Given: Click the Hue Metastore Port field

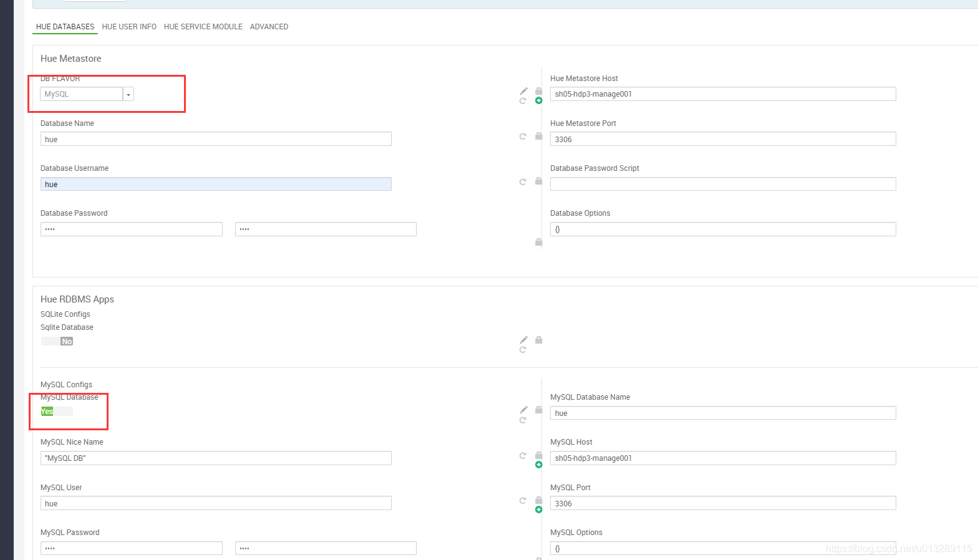Looking at the screenshot, I should click(x=723, y=138).
